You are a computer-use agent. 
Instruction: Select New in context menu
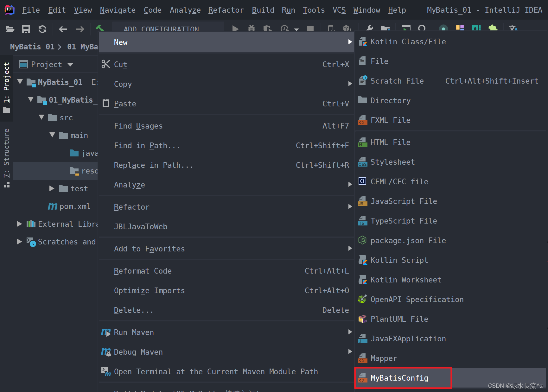[x=226, y=42]
